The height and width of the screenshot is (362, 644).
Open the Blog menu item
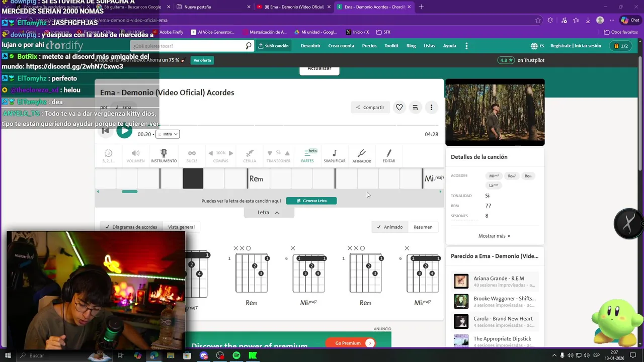click(411, 46)
